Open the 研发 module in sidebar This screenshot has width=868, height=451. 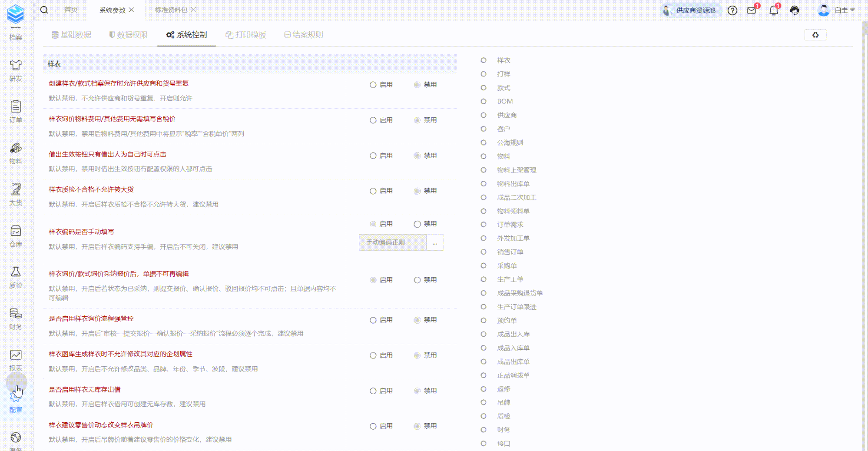[x=16, y=70]
